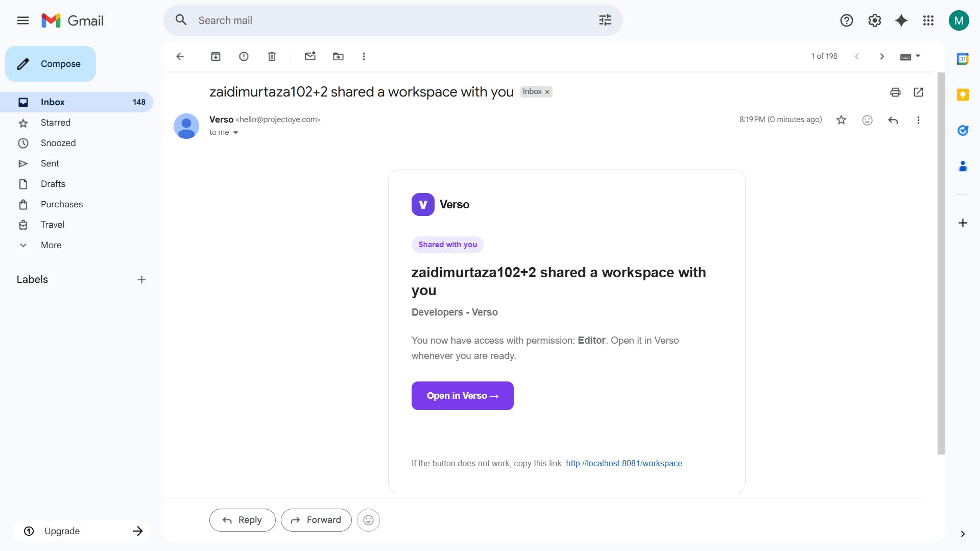Open Google Tasks side panel
The width and height of the screenshot is (980, 551).
point(963,130)
